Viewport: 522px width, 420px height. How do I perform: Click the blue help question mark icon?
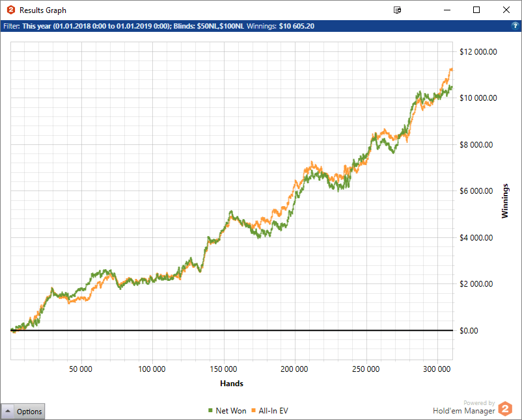tap(515, 26)
